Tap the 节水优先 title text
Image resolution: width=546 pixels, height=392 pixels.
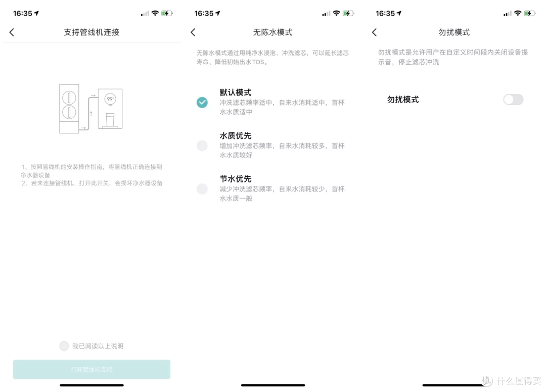coord(236,179)
